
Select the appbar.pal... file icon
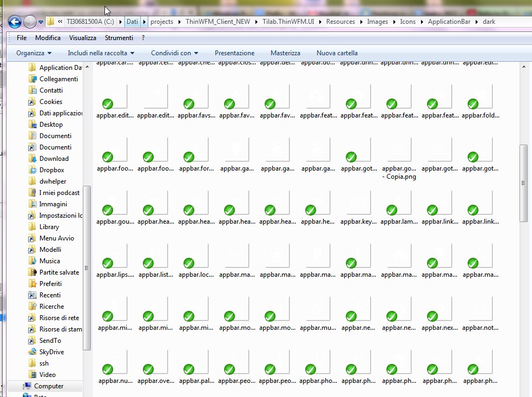(195, 363)
